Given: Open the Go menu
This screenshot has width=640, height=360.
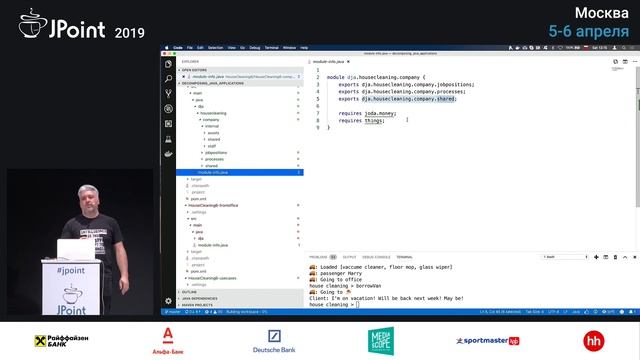Looking at the screenshot, I should 242,48.
